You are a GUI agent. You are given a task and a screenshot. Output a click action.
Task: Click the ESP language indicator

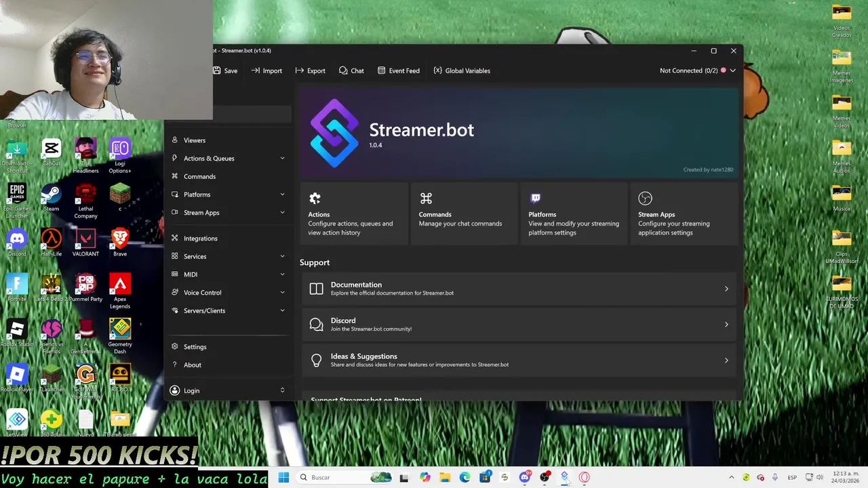(792, 477)
